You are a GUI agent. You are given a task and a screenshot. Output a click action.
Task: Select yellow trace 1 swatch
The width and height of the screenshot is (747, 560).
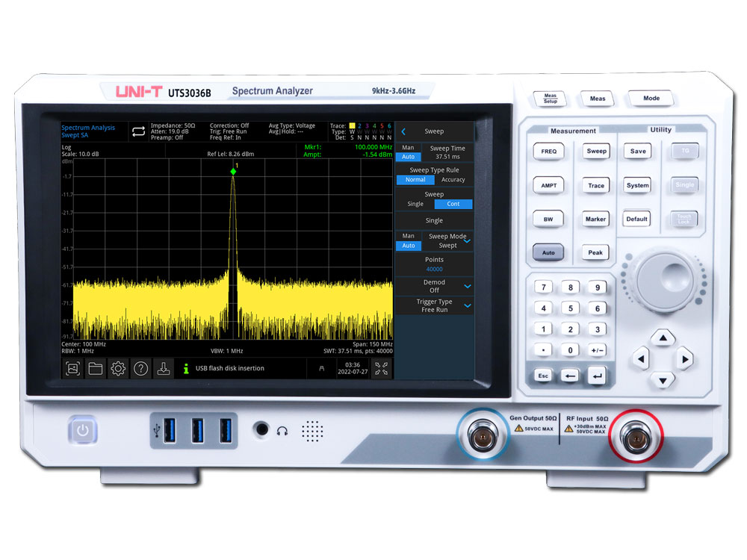tap(352, 125)
